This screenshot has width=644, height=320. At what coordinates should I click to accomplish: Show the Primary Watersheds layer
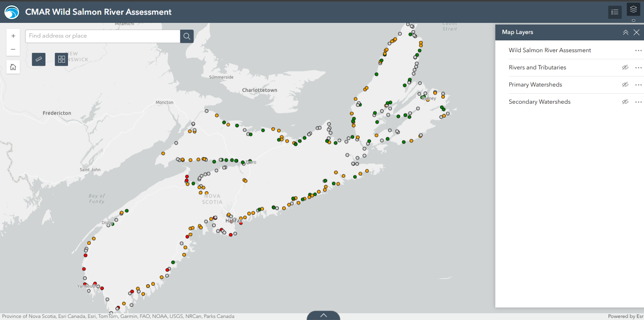625,85
